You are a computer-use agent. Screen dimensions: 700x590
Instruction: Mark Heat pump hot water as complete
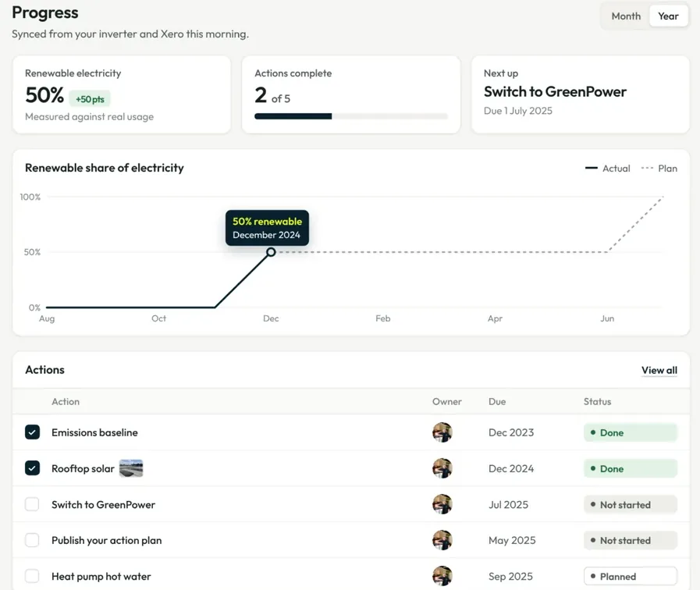tap(32, 576)
